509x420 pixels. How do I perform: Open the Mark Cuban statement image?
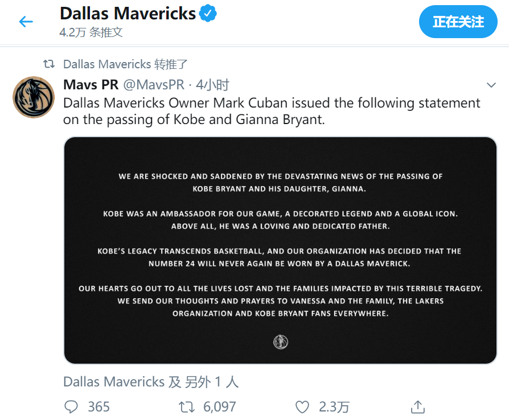(280, 250)
